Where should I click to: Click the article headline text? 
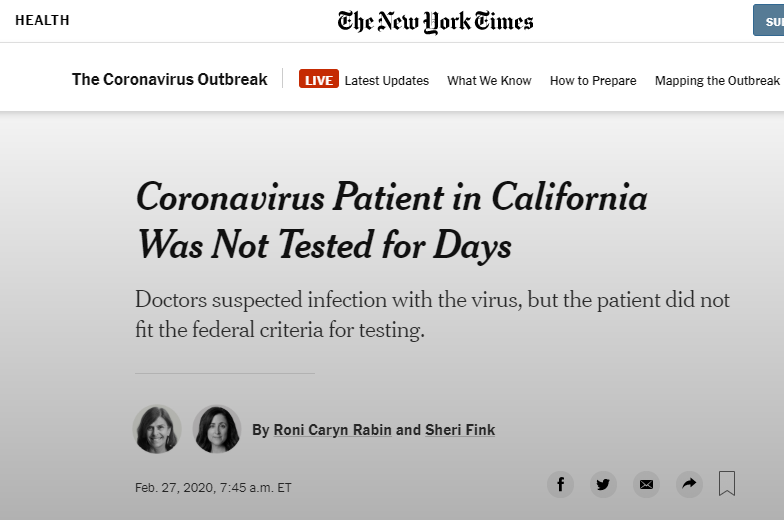pyautogui.click(x=392, y=220)
